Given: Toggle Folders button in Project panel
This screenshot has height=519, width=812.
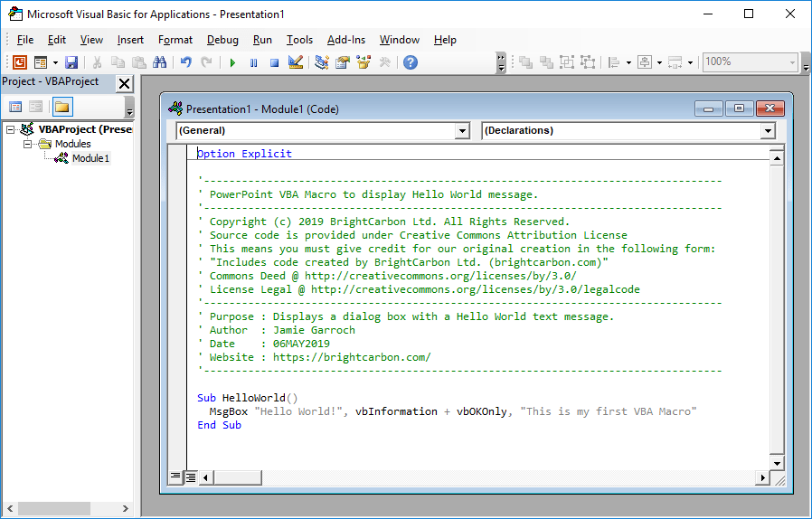Looking at the screenshot, I should 62,107.
